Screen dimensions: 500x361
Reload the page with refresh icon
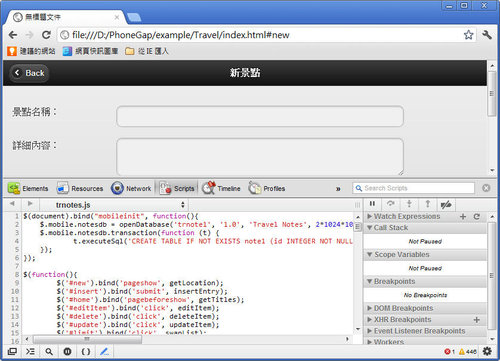tap(46, 35)
